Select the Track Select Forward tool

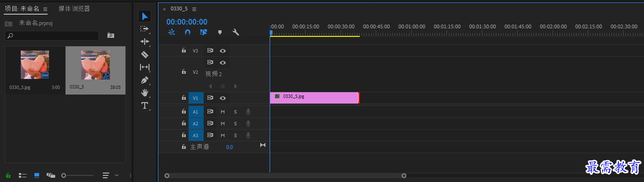point(145,29)
